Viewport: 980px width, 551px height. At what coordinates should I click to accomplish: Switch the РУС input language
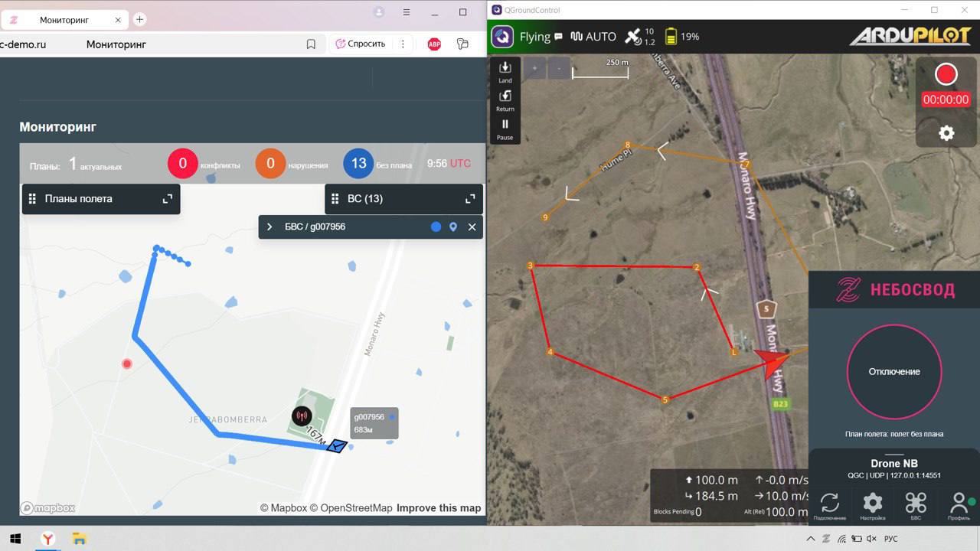(891, 539)
